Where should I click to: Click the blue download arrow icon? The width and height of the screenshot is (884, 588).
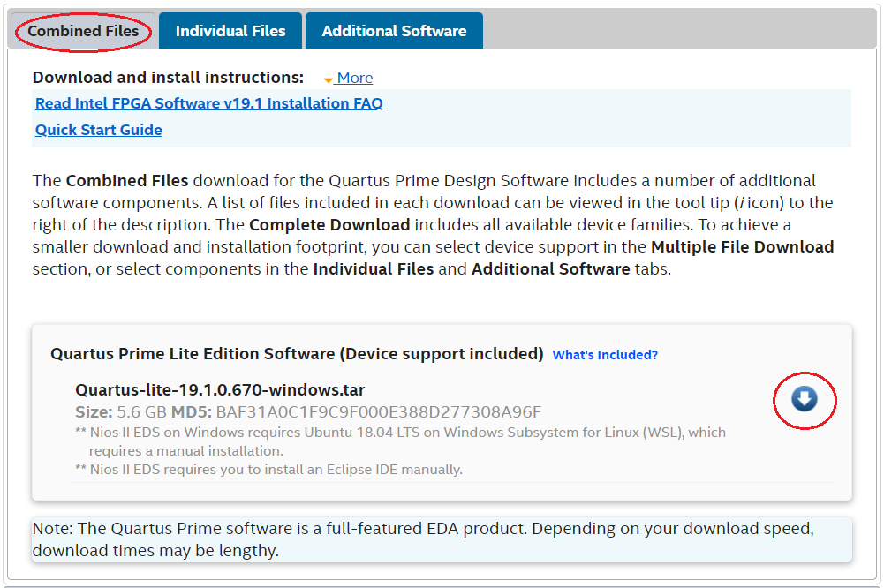pyautogui.click(x=804, y=400)
